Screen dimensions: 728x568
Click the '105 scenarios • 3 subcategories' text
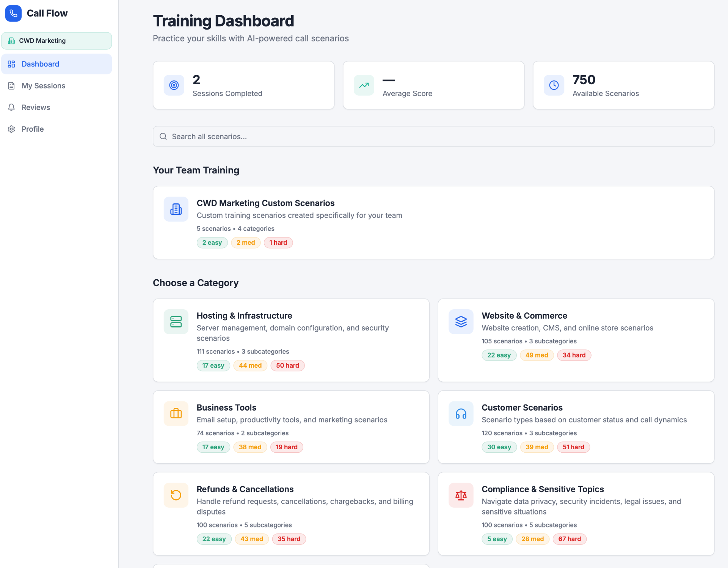click(x=529, y=341)
